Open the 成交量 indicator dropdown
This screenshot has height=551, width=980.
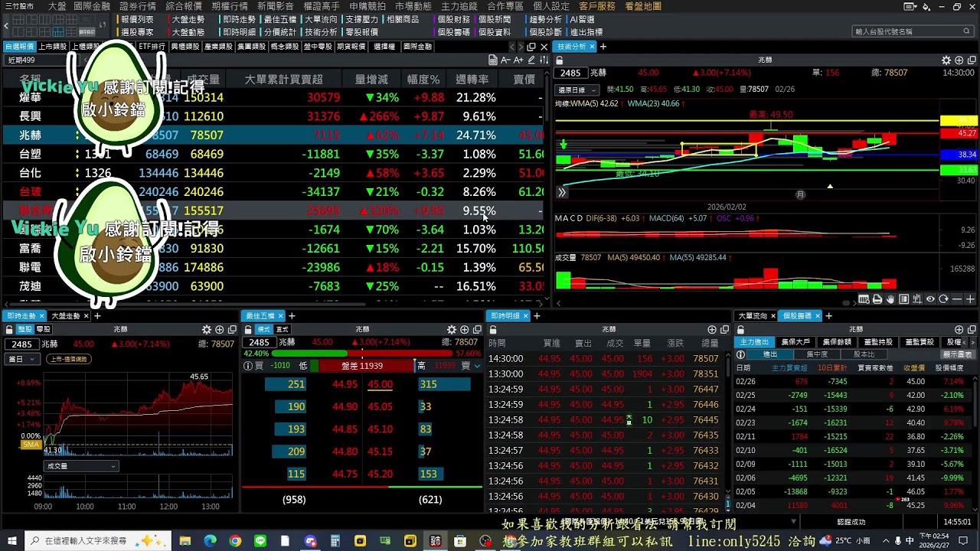(x=81, y=466)
